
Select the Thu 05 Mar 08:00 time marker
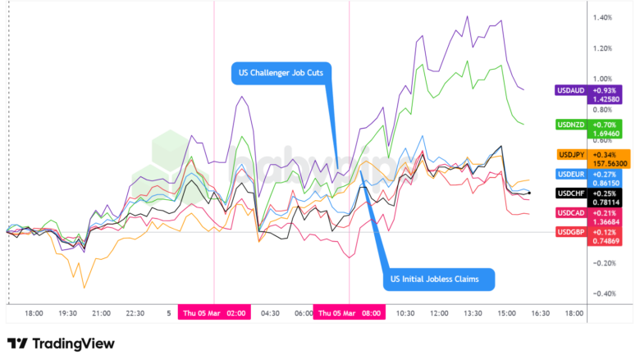click(x=349, y=312)
